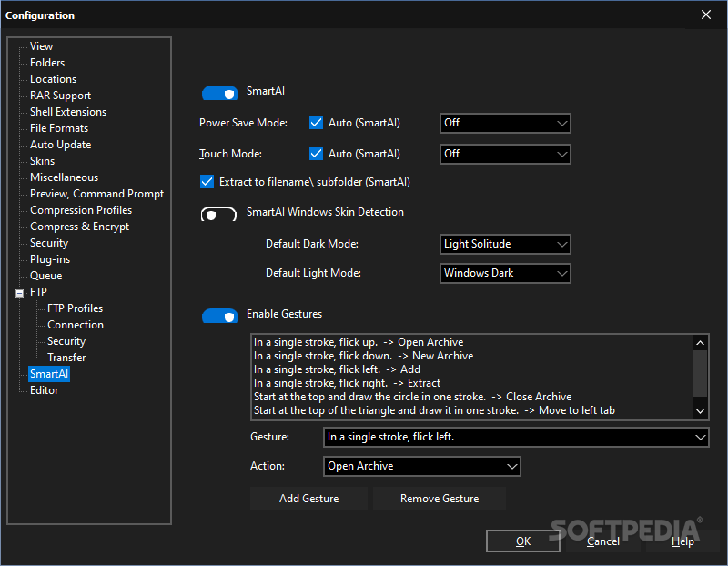Click the gesture list scrollbar thumb
Screen dimensions: 728x566
(x=700, y=373)
